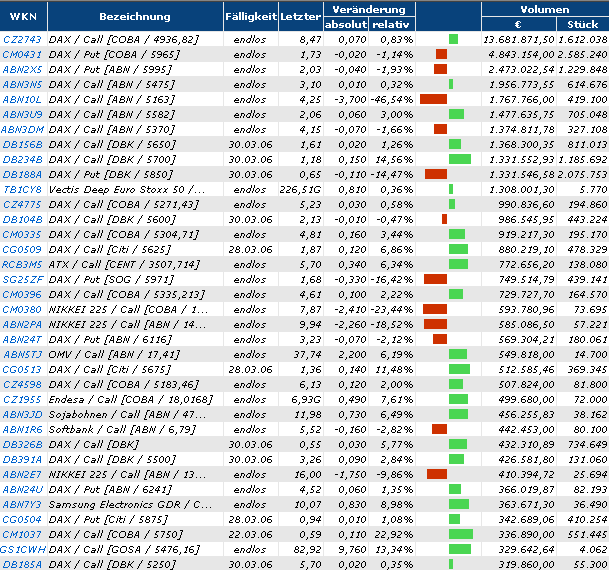Open the DB156B WKN link

pyautogui.click(x=23, y=144)
